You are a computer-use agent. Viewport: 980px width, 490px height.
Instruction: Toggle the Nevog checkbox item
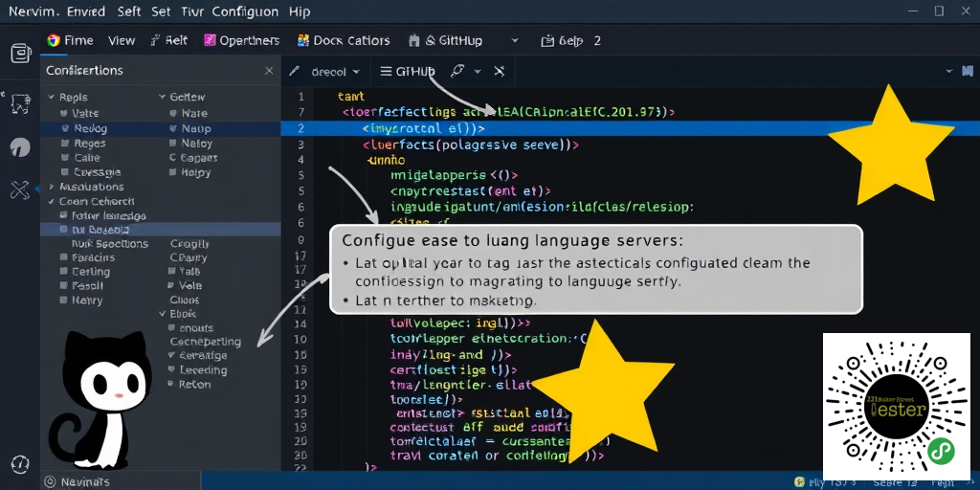(x=65, y=128)
